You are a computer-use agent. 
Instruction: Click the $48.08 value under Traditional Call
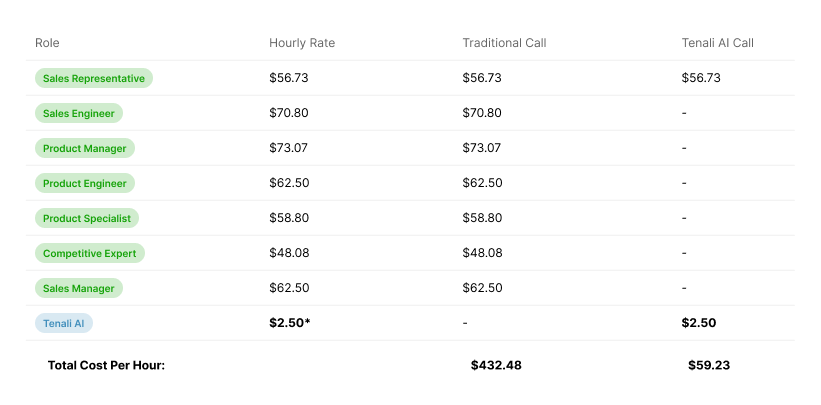[x=482, y=253]
